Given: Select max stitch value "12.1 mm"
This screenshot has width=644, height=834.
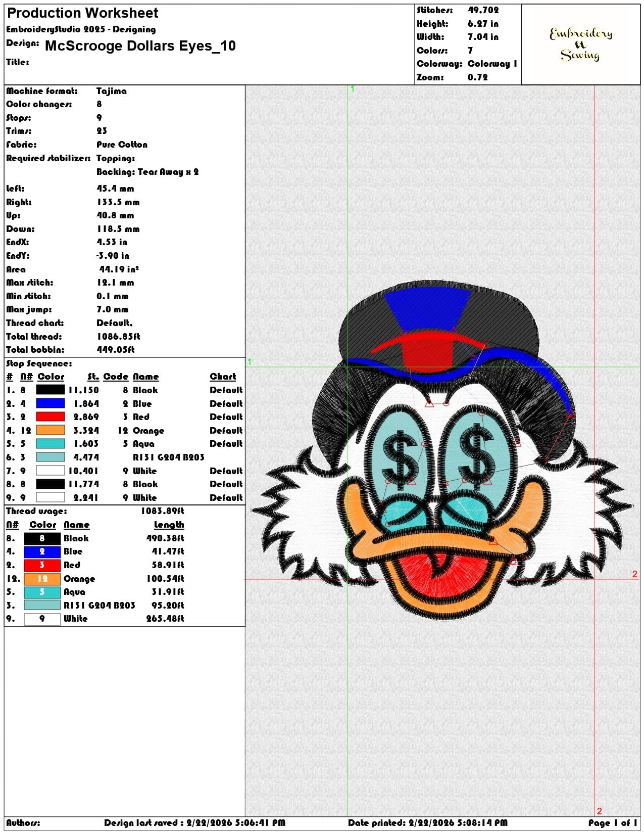Looking at the screenshot, I should pyautogui.click(x=115, y=283).
